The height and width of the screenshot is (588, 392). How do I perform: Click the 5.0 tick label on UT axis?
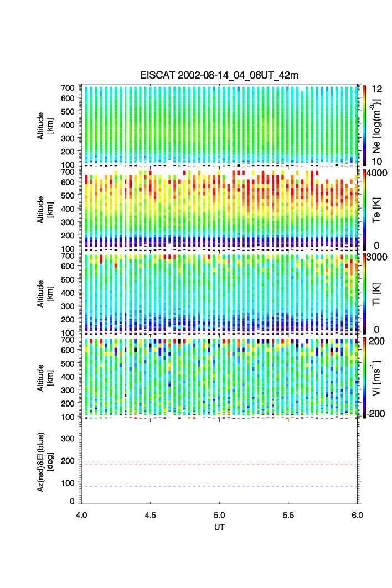(220, 514)
